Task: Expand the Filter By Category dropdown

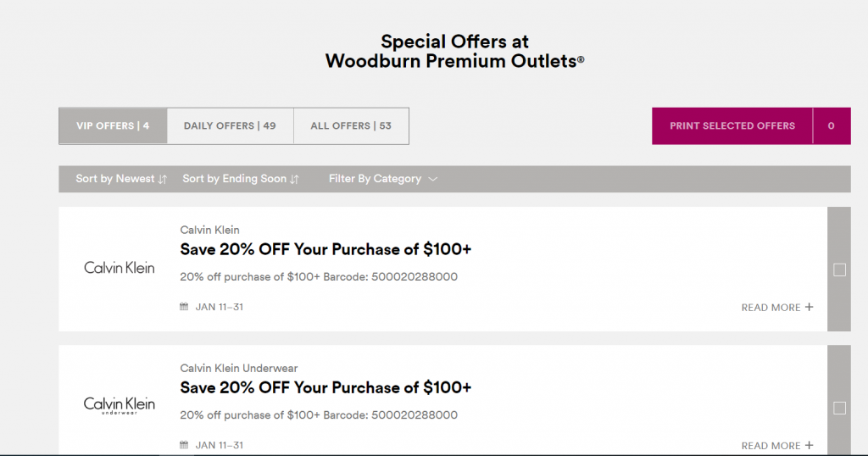Action: click(375, 179)
